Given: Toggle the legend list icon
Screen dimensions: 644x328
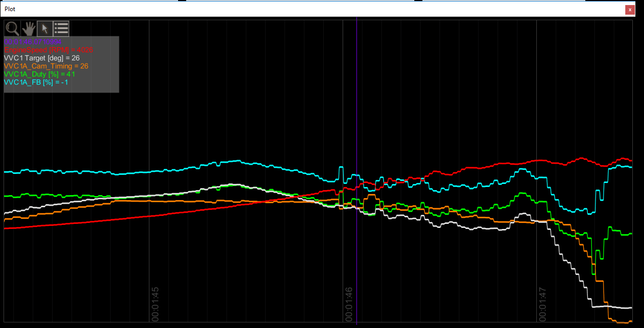Looking at the screenshot, I should coord(61,28).
